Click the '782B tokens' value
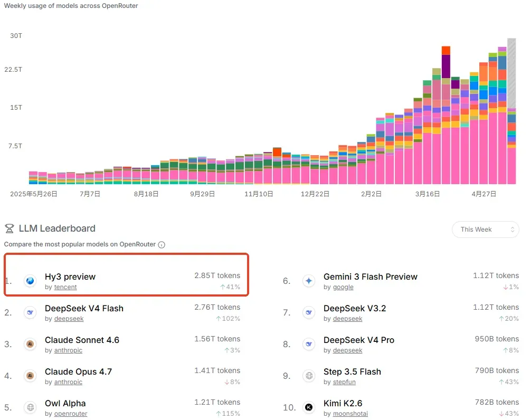Image resolution: width=530 pixels, height=420 pixels. pyautogui.click(x=497, y=403)
